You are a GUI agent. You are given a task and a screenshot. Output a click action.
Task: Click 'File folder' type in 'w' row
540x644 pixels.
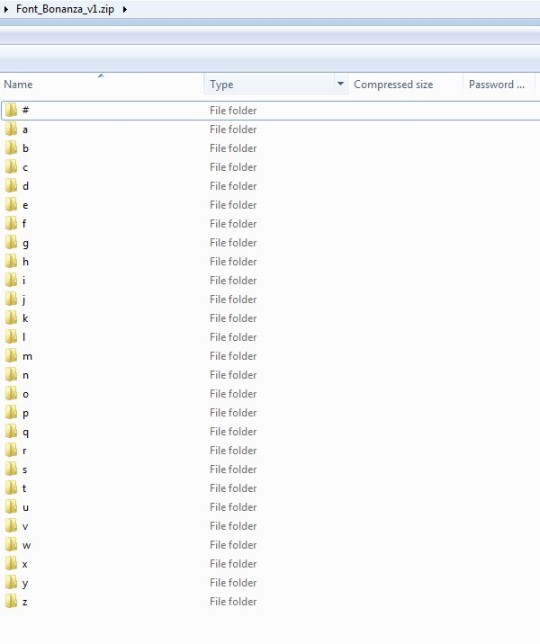pos(233,545)
